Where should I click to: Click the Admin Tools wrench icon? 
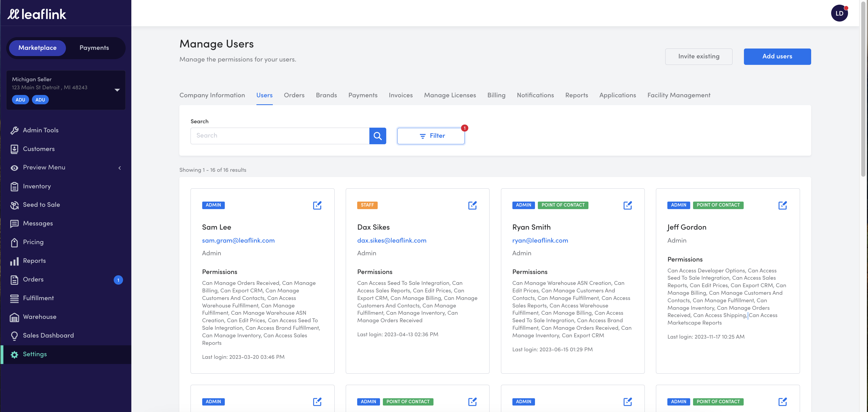click(x=15, y=130)
